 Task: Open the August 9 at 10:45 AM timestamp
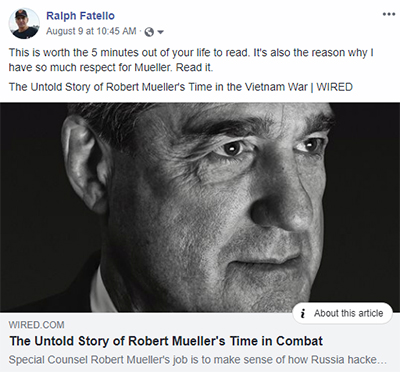coord(91,31)
